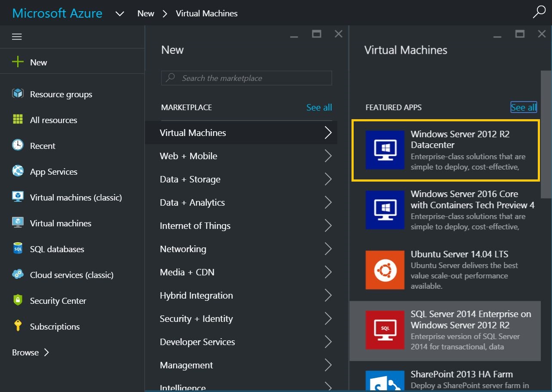Click See all next to MARKETPLACE
Viewport: 552px width, 392px height.
point(319,107)
